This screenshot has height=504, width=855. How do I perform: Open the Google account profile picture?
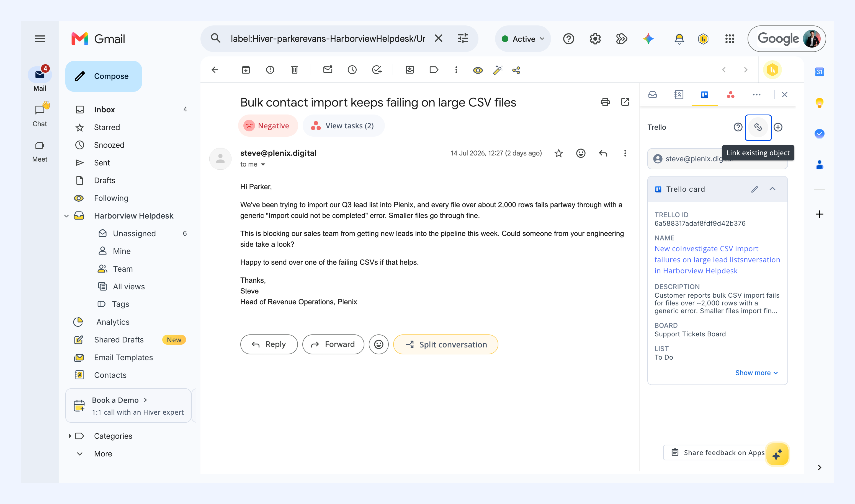812,39
